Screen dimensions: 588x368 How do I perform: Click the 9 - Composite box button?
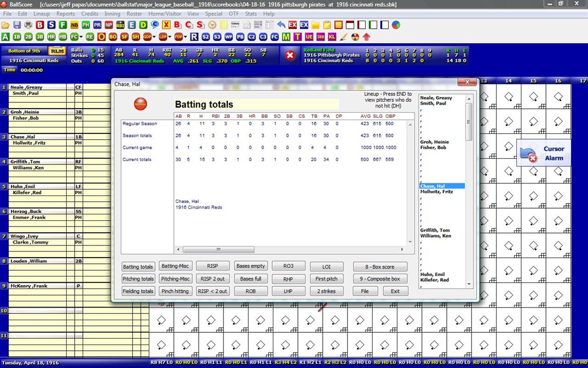(x=380, y=279)
